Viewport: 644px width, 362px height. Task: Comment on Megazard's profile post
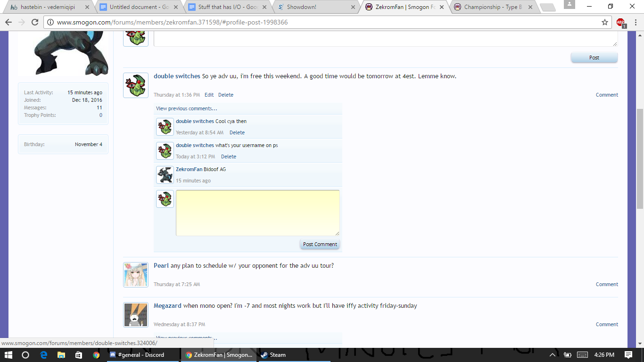(607, 324)
